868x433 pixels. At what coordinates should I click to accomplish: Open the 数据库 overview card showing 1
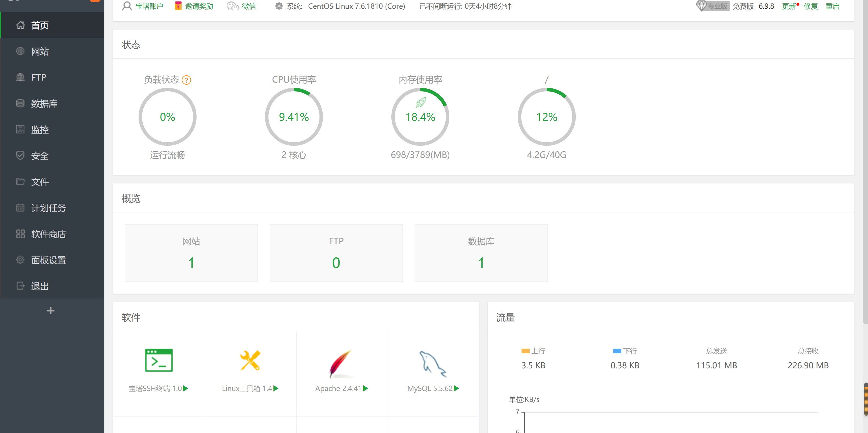click(x=481, y=253)
